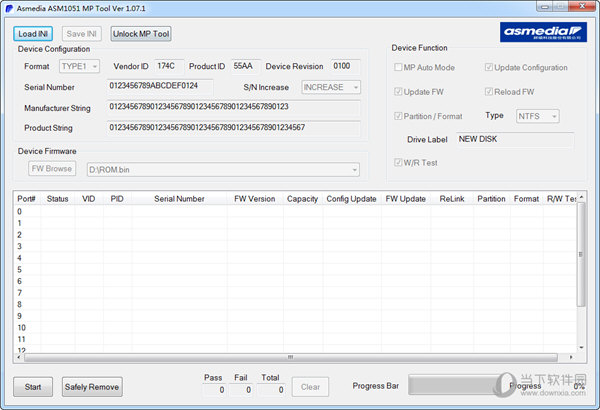Select port row 0 in the table
The height and width of the screenshot is (410, 600).
pyautogui.click(x=295, y=211)
